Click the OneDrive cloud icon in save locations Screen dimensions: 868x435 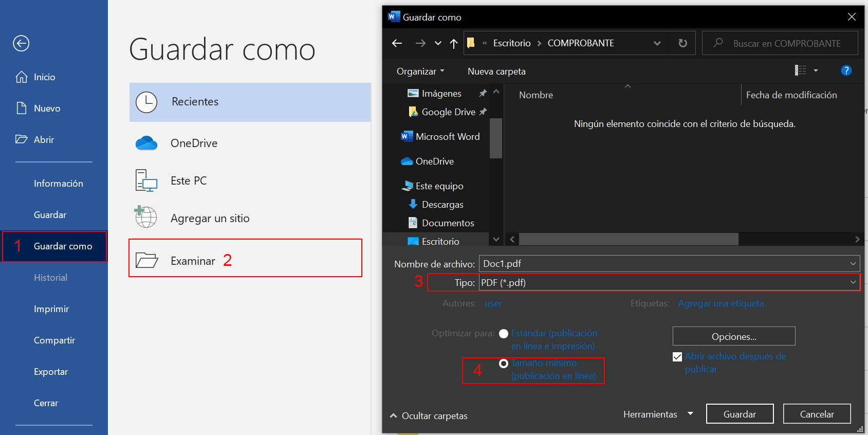pos(146,143)
